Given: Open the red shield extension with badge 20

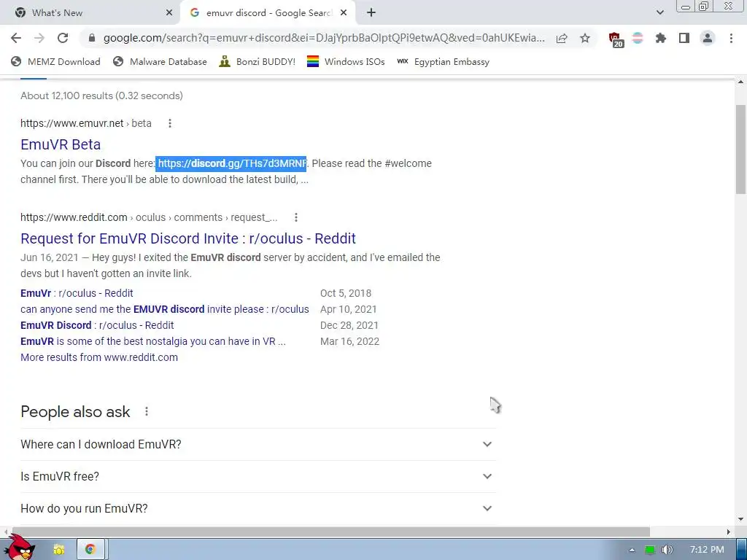Looking at the screenshot, I should coord(616,39).
